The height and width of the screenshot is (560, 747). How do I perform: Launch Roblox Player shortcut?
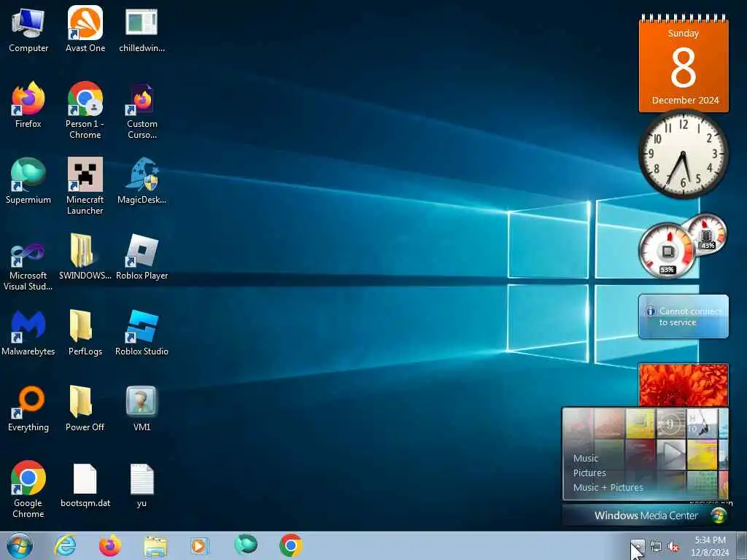click(142, 257)
